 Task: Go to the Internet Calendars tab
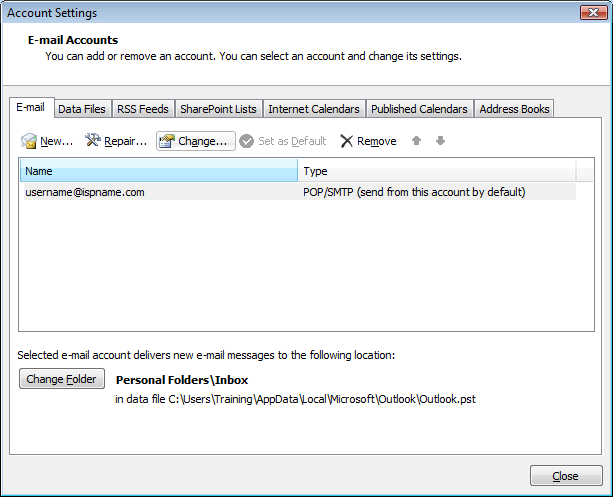(314, 109)
